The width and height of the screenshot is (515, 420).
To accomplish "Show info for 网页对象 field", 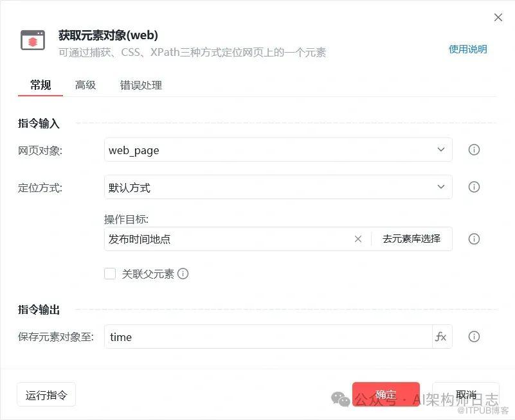I will pos(474,150).
